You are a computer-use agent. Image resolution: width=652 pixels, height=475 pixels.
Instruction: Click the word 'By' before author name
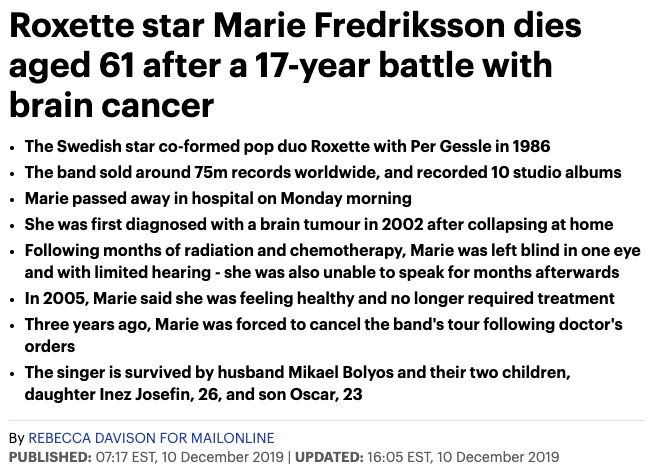(17, 438)
